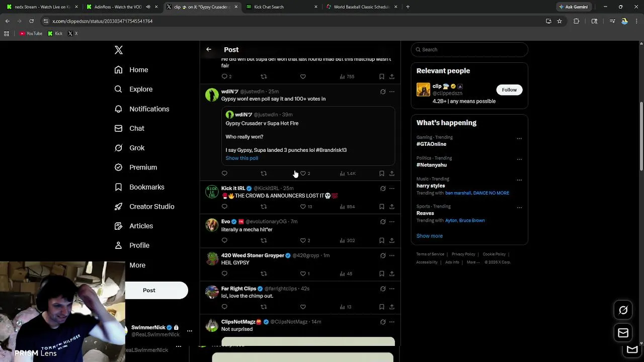Screen dimensions: 644x362
Task: Open the Kick bookmark
Action: tap(55, 33)
